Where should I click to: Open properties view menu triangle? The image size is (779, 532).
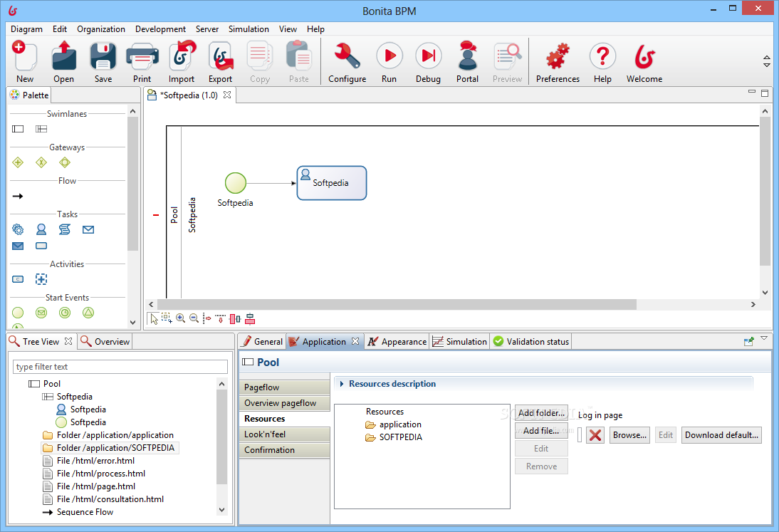tap(764, 338)
